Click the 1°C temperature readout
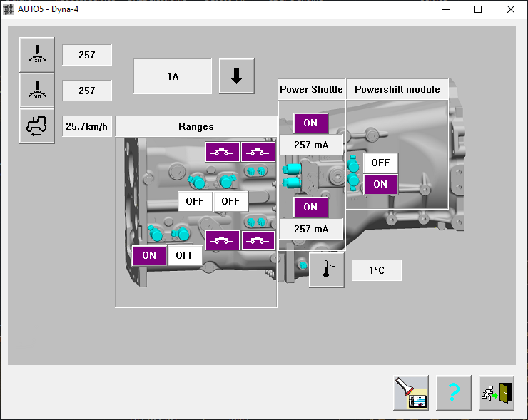 377,270
